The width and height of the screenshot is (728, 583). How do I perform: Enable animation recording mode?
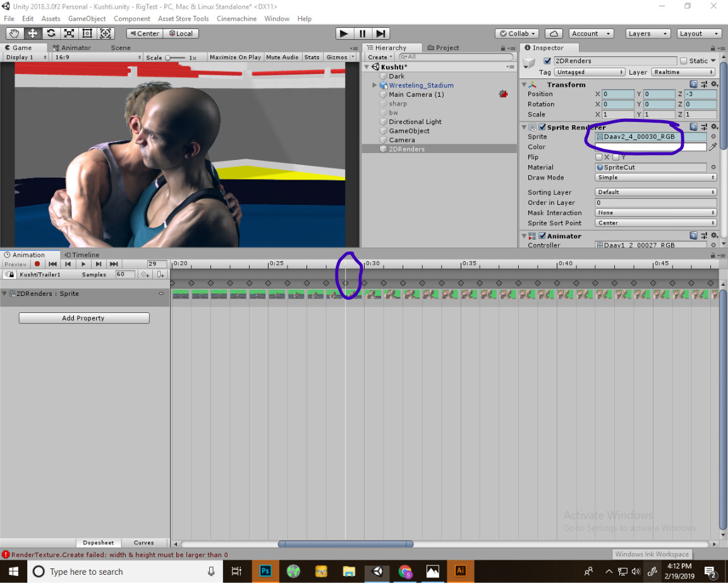pyautogui.click(x=39, y=264)
